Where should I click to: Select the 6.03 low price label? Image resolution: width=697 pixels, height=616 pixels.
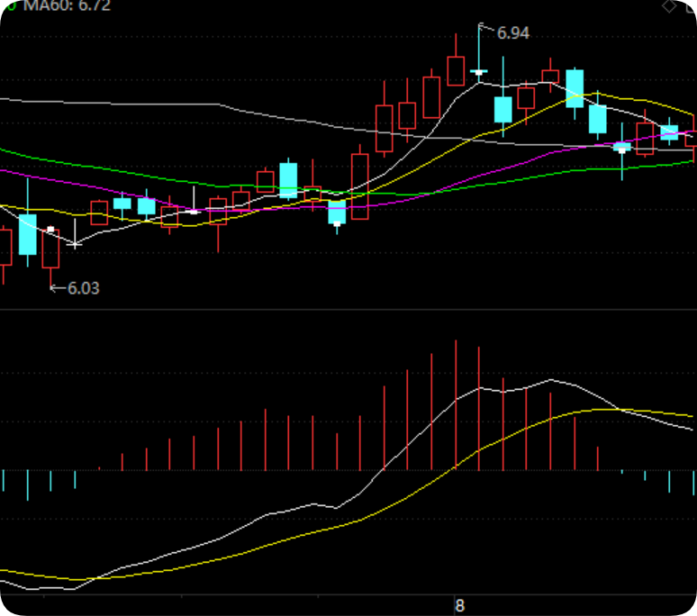click(x=84, y=288)
